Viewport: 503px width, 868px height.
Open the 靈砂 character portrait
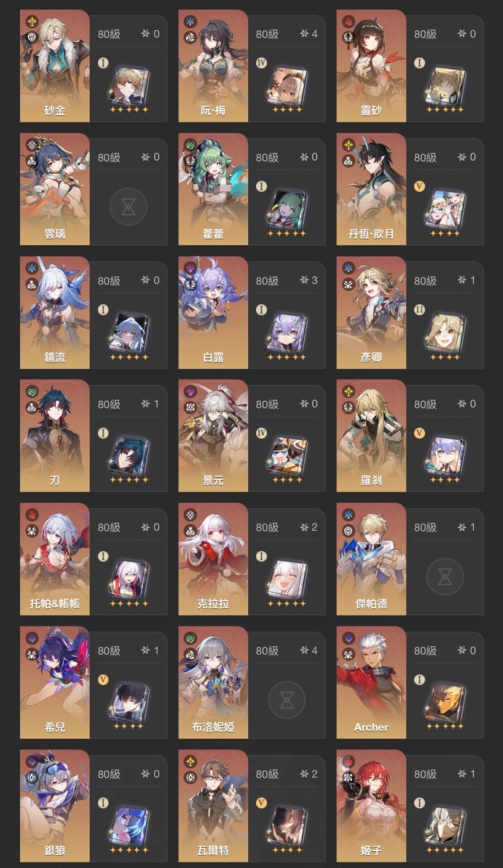371,66
